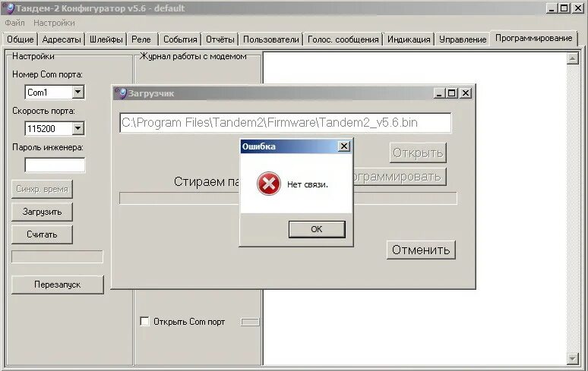Image resolution: width=588 pixels, height=371 pixels.
Task: Minimize the Загрузчик window
Action: [440, 93]
